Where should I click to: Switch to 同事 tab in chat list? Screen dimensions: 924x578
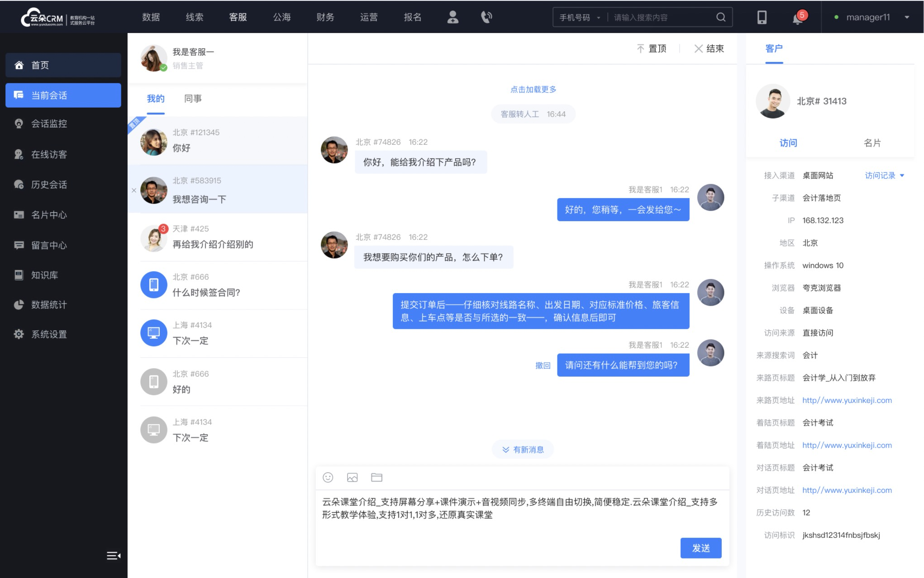coord(192,99)
